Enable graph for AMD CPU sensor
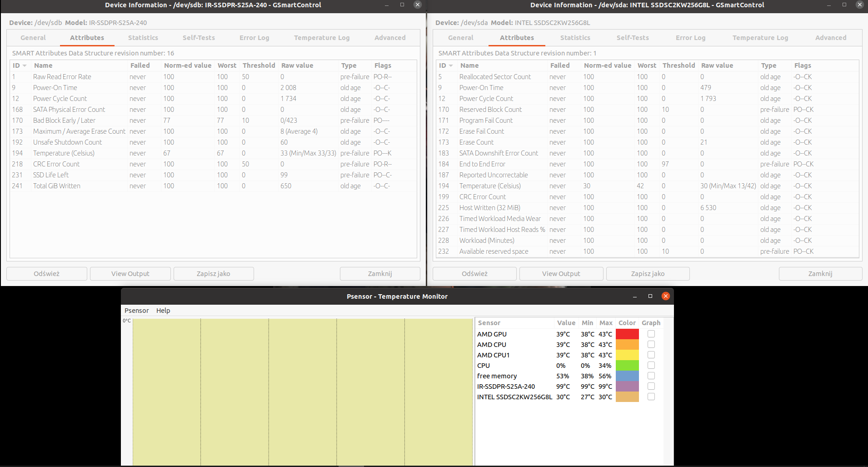Screen dimensions: 868x467 click(651, 344)
